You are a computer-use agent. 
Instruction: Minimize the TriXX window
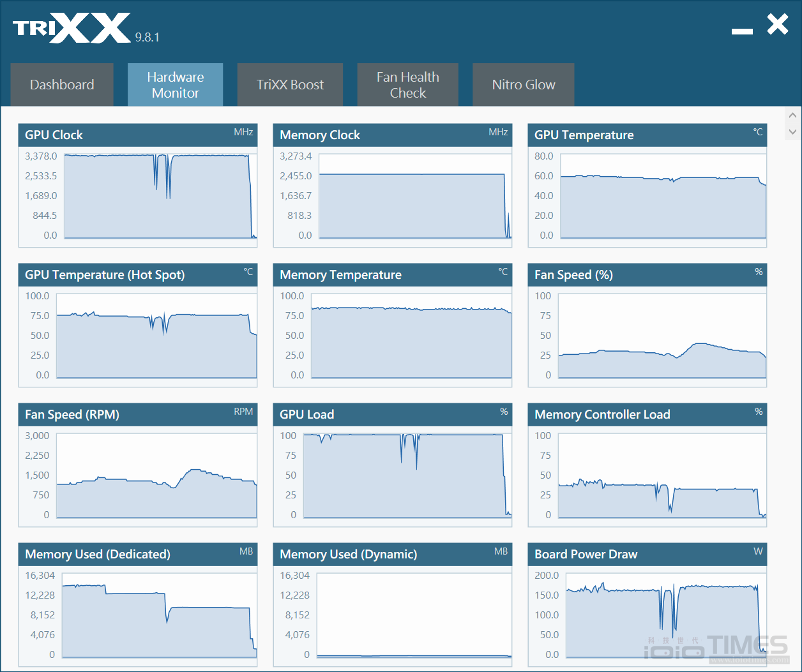click(x=742, y=31)
